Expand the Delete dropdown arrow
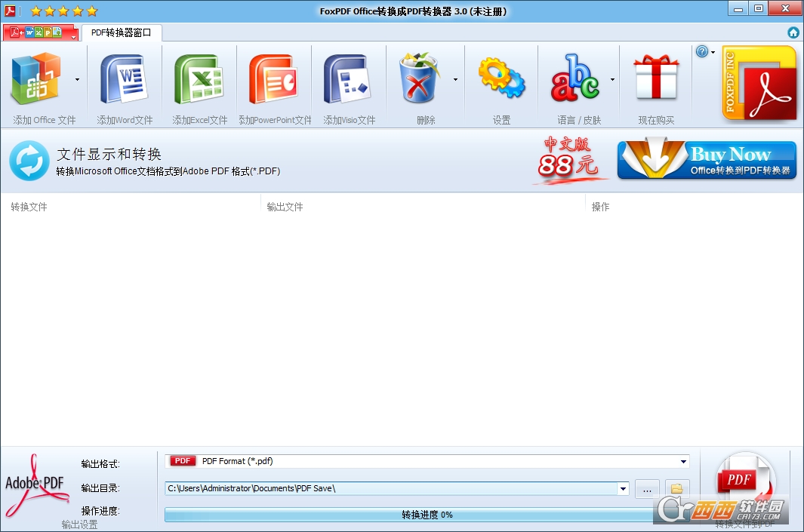Image resolution: width=804 pixels, height=532 pixels. point(454,79)
